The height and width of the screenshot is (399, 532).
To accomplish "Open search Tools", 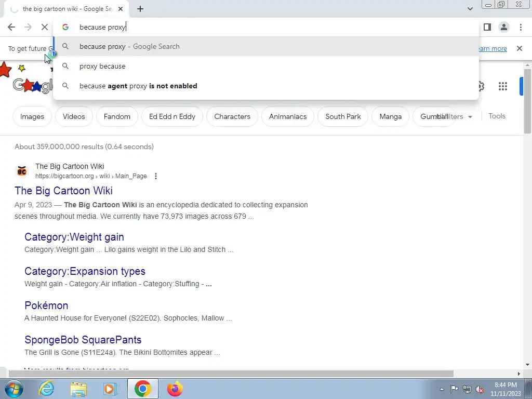I will 497,116.
